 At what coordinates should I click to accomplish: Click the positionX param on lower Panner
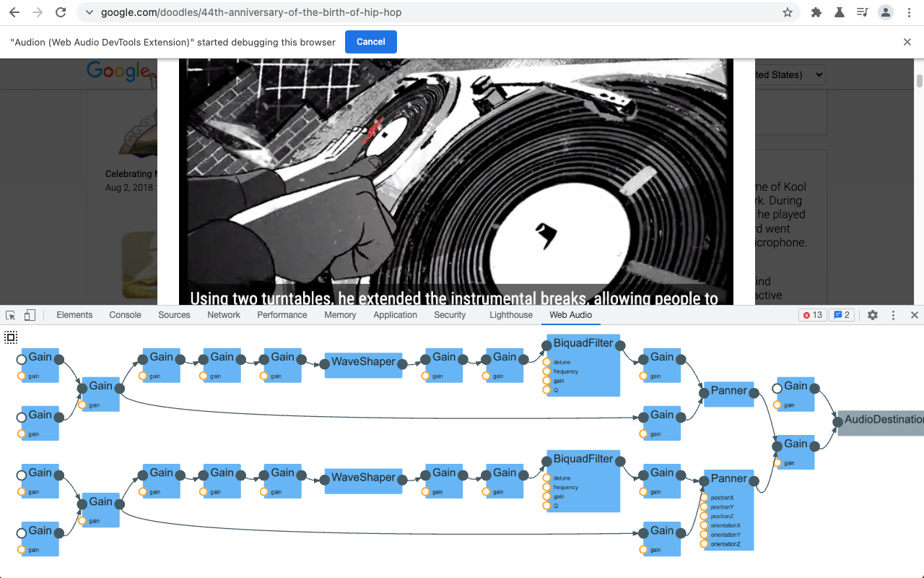coord(705,498)
